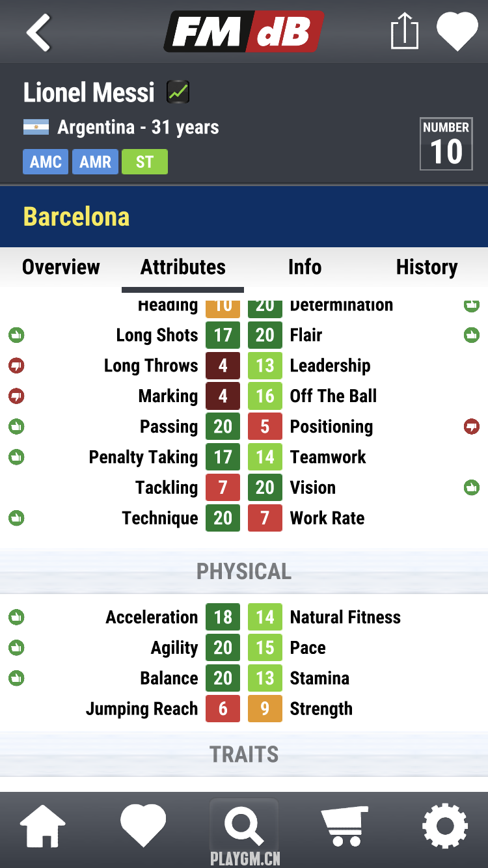488x868 pixels.
Task: Open the shopping cart icon
Action: tap(345, 826)
